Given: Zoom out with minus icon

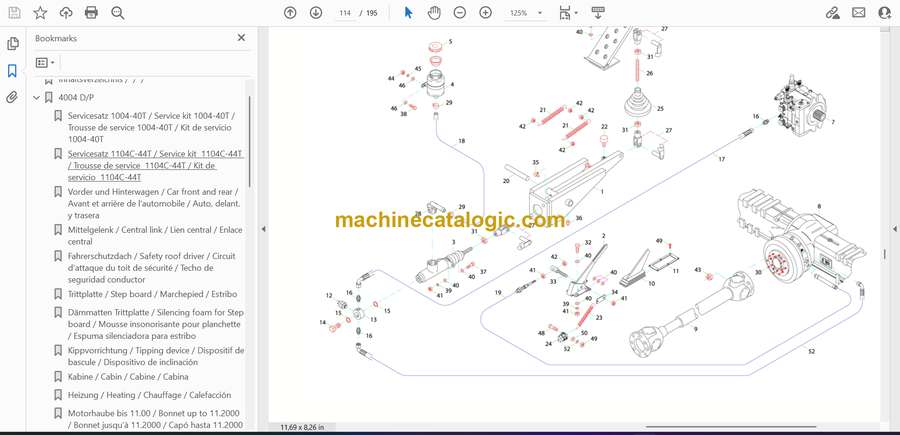Looking at the screenshot, I should [x=460, y=13].
